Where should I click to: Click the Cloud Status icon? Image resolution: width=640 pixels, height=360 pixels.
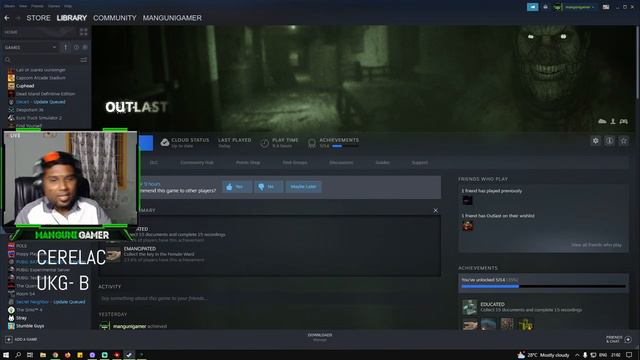coord(164,142)
